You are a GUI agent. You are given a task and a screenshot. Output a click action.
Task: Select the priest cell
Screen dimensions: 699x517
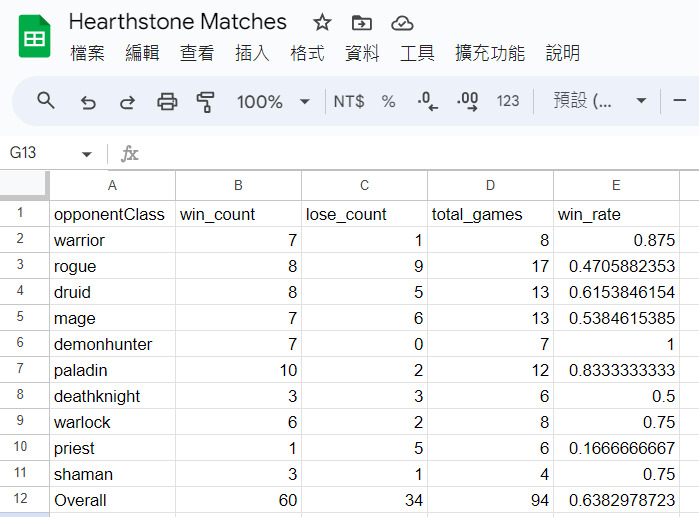(x=112, y=448)
